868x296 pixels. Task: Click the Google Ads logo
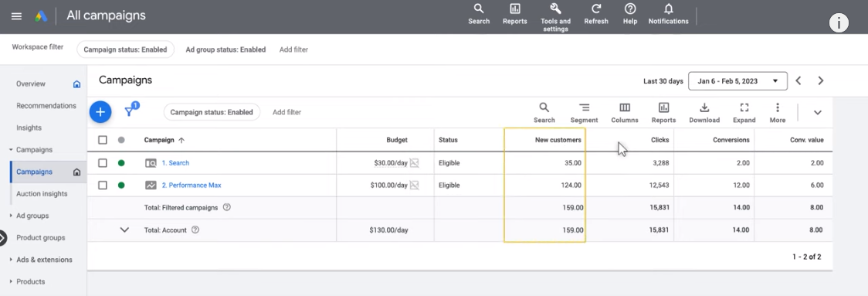[42, 16]
